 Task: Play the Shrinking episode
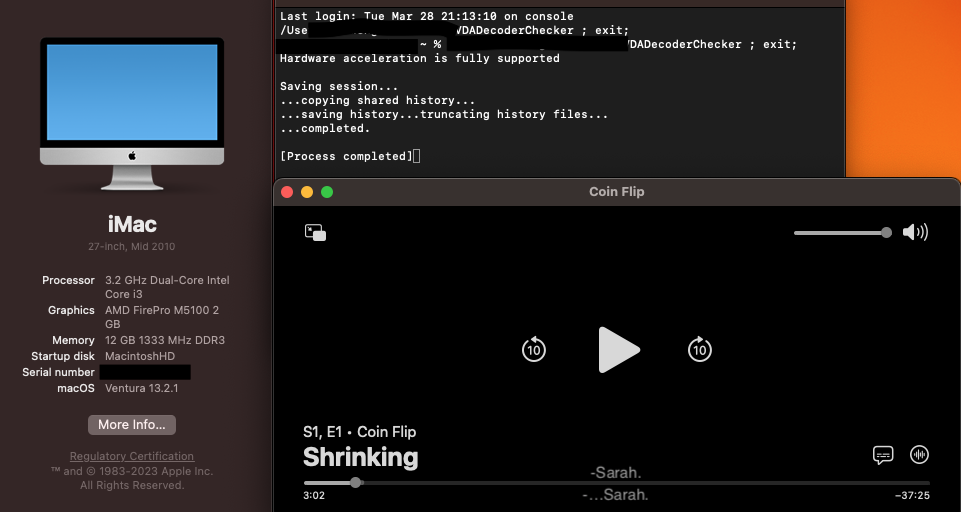point(618,350)
